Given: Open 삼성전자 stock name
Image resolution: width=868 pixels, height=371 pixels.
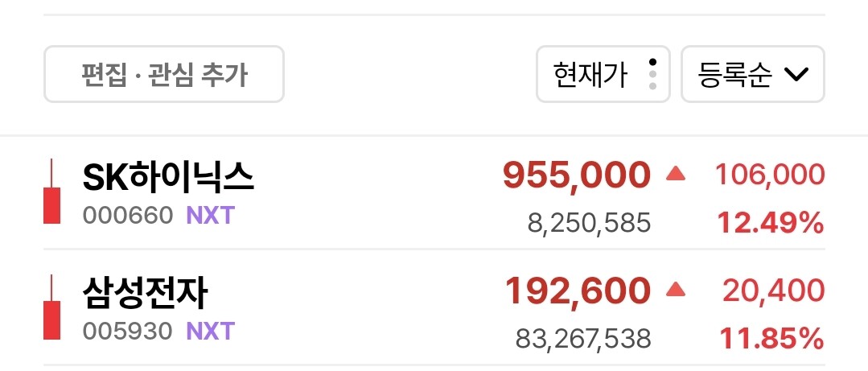Looking at the screenshot, I should tap(146, 294).
